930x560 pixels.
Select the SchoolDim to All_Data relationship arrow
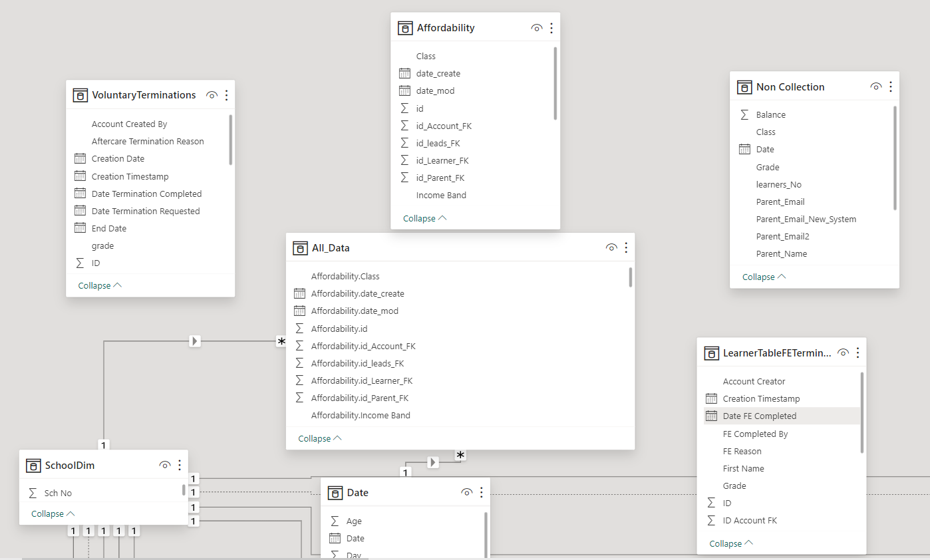pyautogui.click(x=194, y=341)
